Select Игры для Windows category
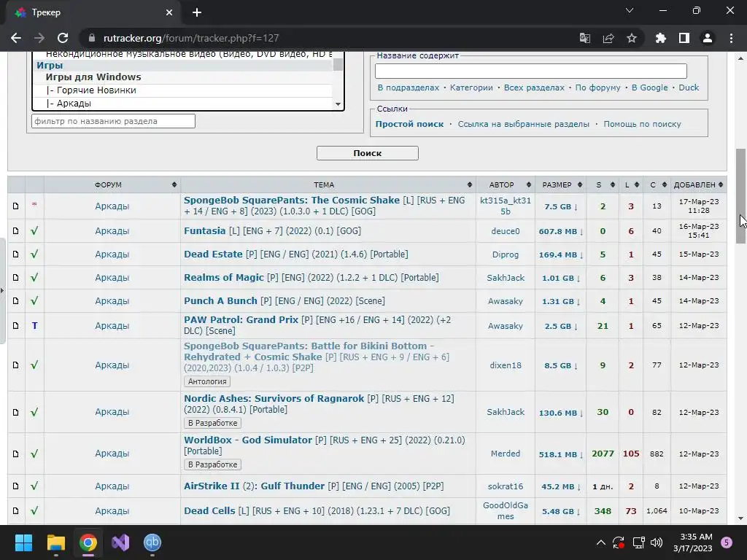The width and height of the screenshot is (747, 560). [x=182, y=77]
